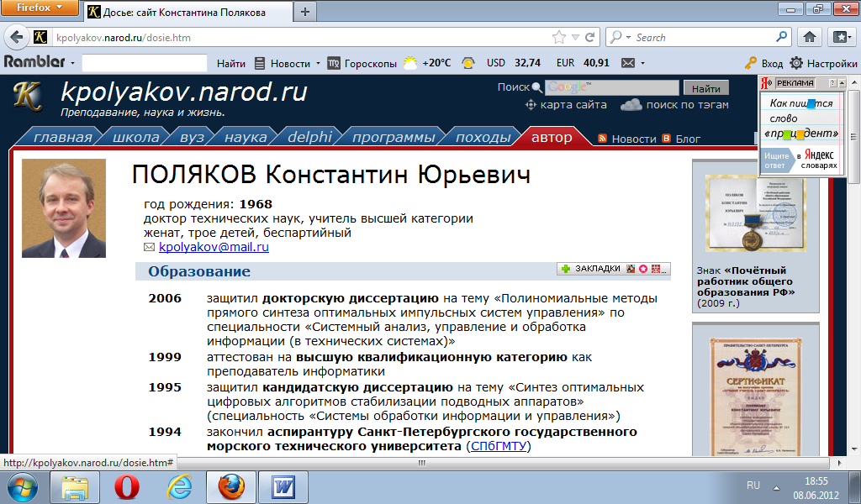
Task: Click the search magnifier in Firefox search box
Action: pyautogui.click(x=781, y=37)
